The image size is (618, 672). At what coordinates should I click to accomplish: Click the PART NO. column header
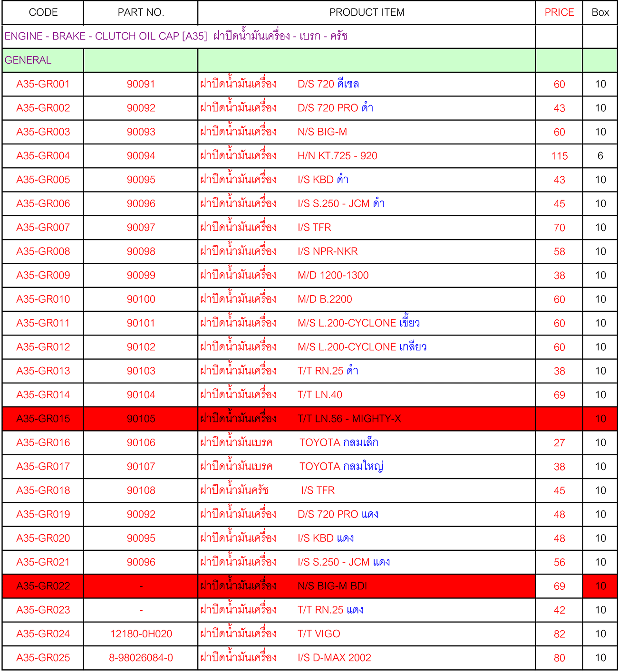click(141, 12)
